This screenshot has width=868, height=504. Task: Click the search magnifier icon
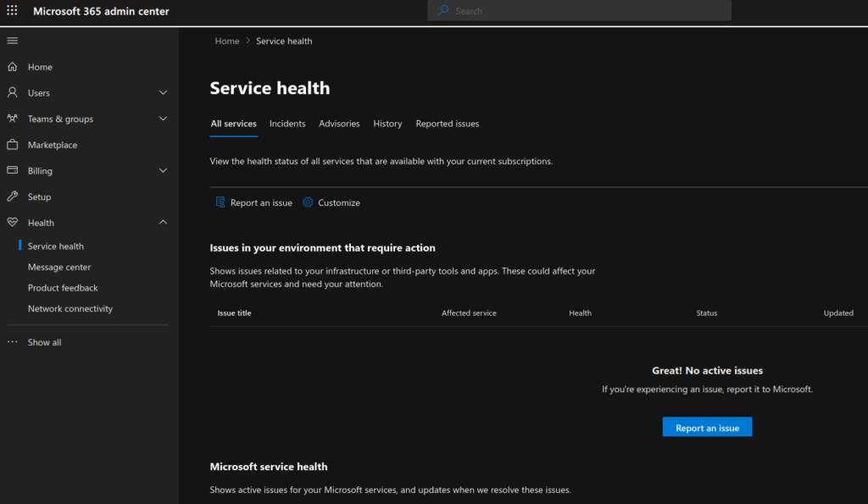click(x=442, y=10)
